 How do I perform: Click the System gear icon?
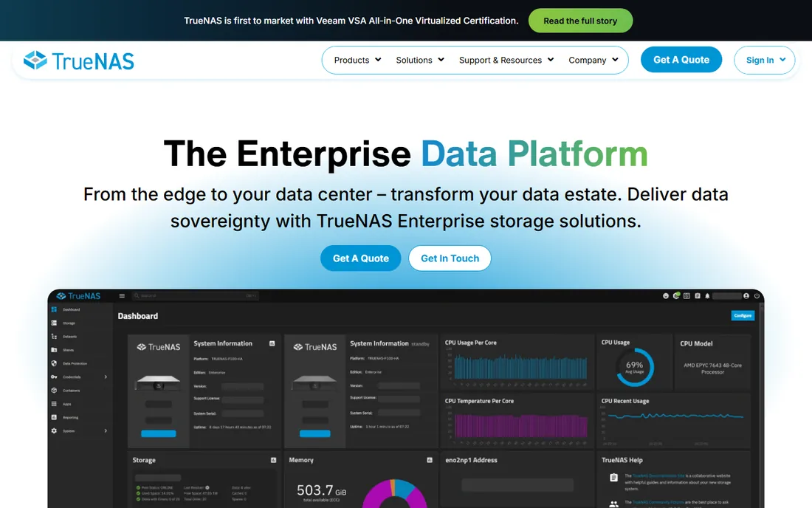(x=54, y=430)
